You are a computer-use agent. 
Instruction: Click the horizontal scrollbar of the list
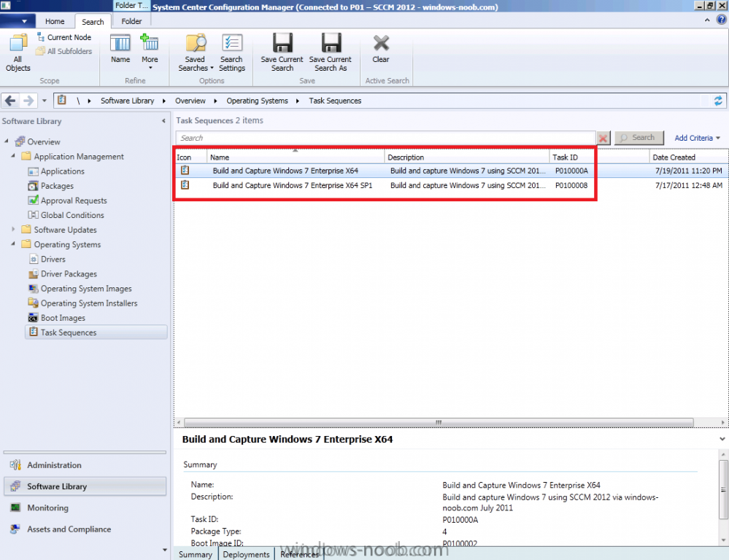pos(439,422)
